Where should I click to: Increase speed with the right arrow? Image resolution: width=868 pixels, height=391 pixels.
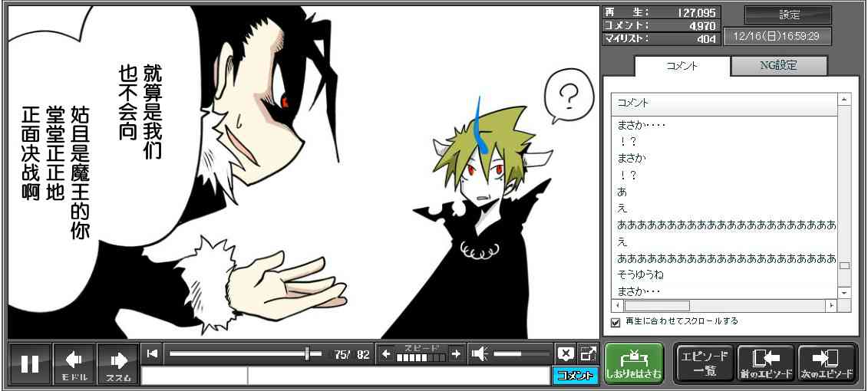456,353
